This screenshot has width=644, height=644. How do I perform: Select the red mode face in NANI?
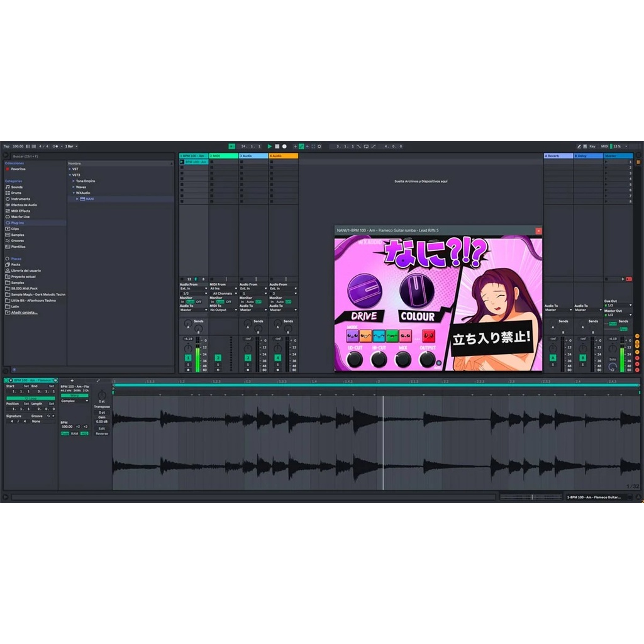tap(429, 336)
